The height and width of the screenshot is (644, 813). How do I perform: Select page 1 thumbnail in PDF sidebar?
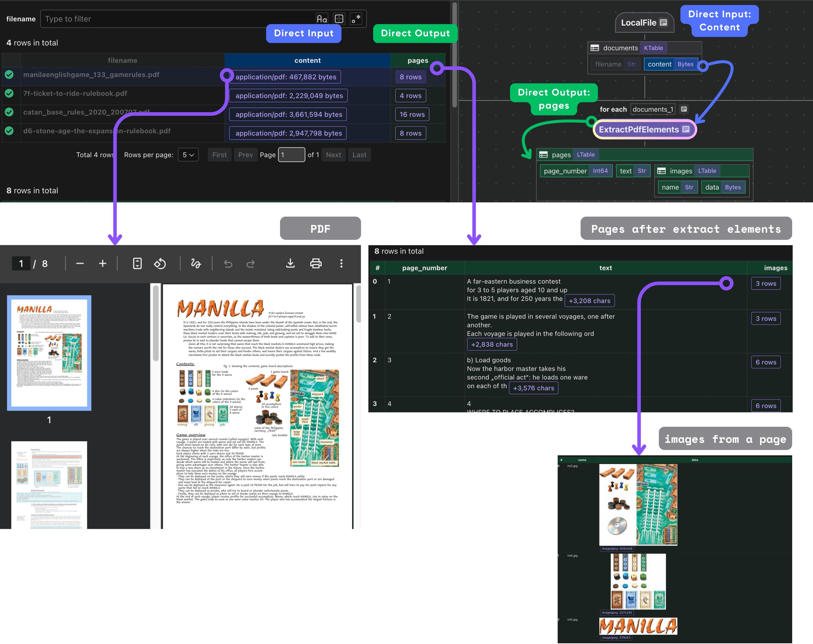49,353
